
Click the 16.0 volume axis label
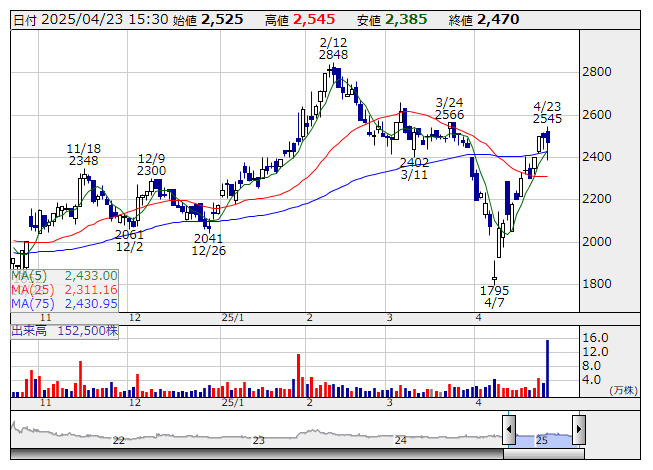pyautogui.click(x=595, y=338)
